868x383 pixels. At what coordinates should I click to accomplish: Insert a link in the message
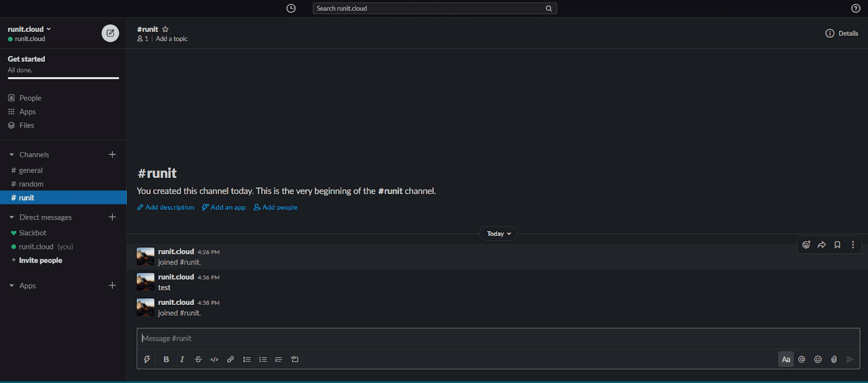point(231,359)
